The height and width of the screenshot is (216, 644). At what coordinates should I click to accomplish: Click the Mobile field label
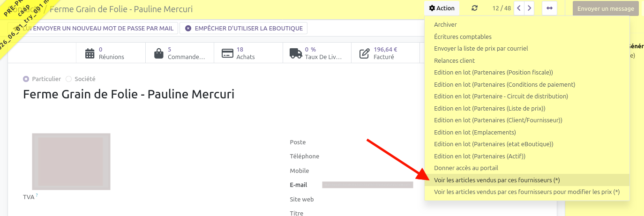coord(300,171)
